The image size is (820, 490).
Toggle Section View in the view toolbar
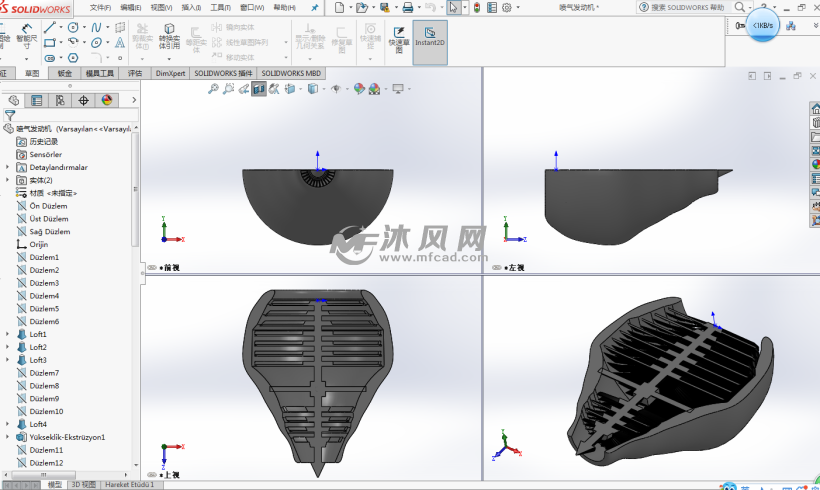(259, 89)
